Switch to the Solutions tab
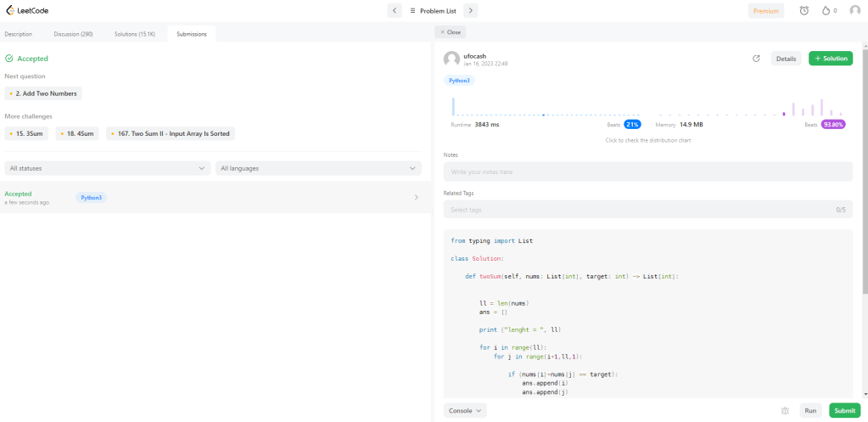868x422 pixels. point(135,34)
